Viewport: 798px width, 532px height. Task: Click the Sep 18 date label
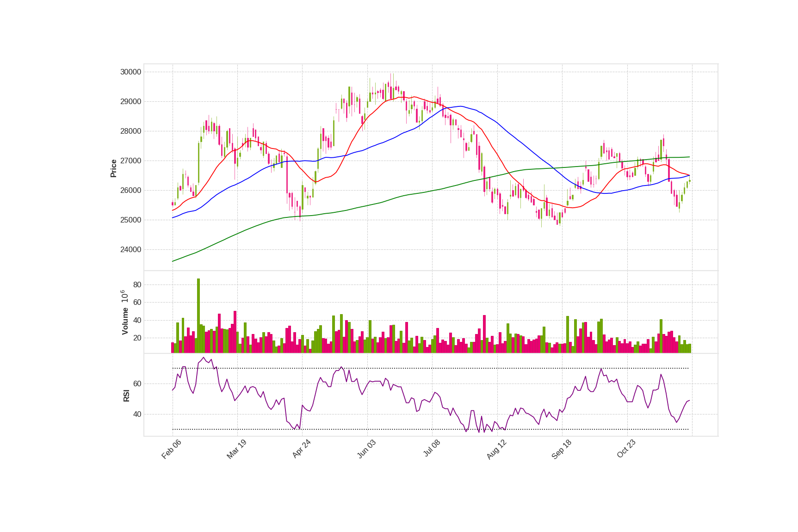click(562, 449)
